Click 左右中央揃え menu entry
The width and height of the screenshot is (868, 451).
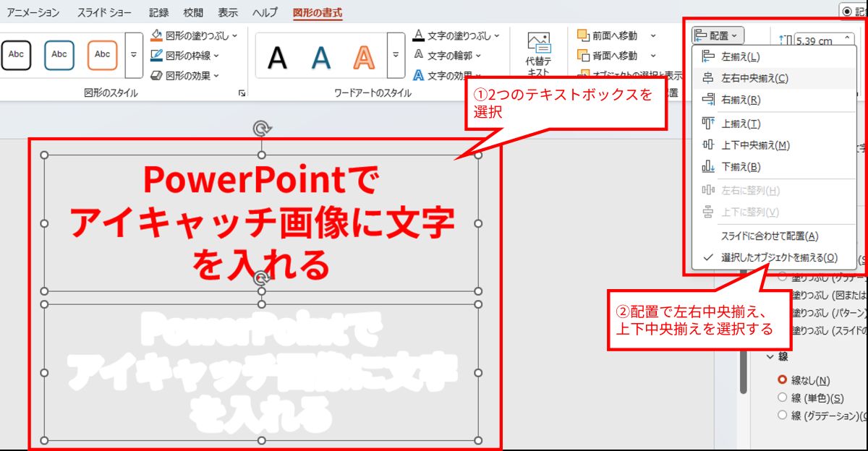[754, 78]
